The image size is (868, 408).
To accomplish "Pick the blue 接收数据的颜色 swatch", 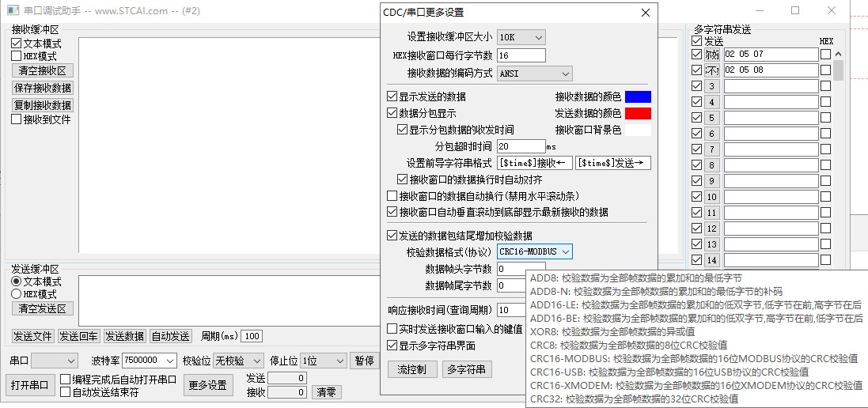I will tap(638, 96).
